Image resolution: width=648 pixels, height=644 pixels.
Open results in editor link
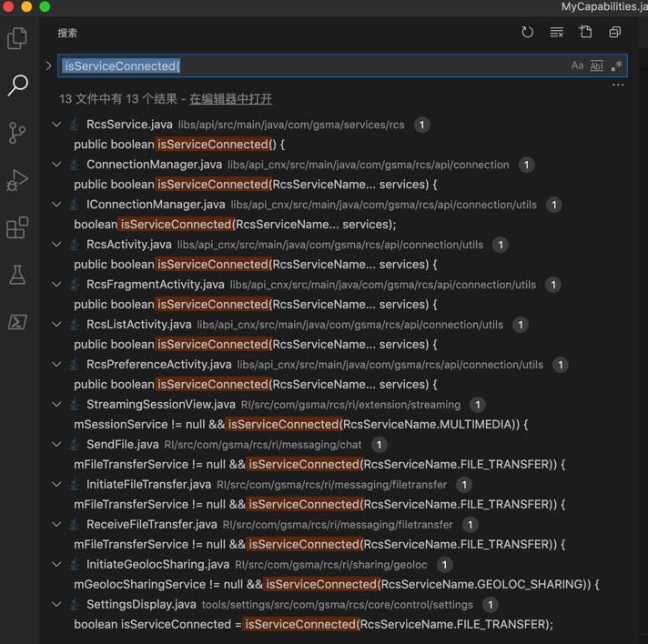tap(230, 99)
